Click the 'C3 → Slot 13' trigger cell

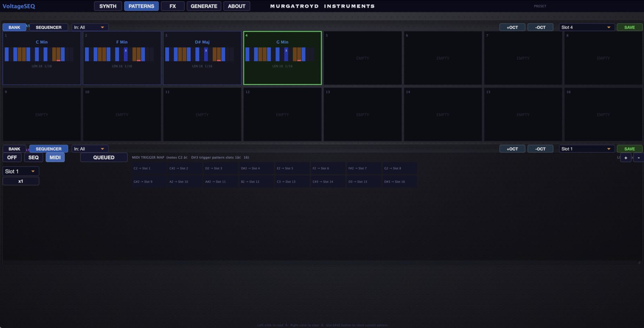coord(292,182)
